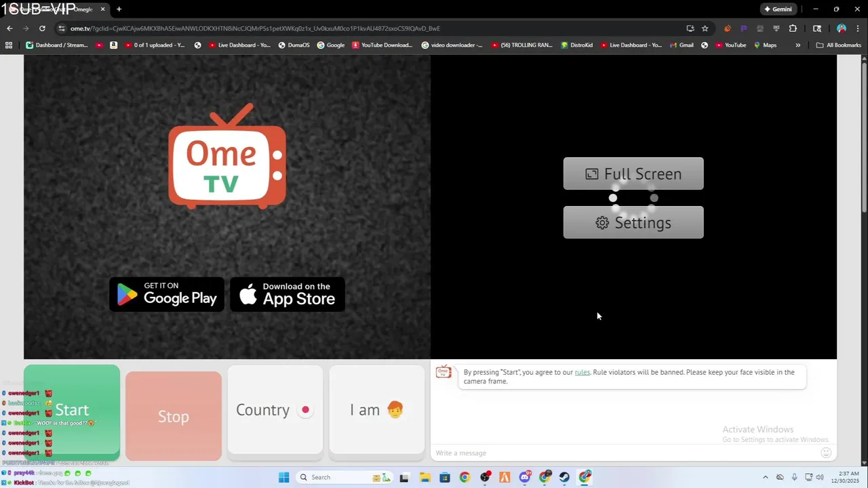This screenshot has width=868, height=488.
Task: Open a new tab with the plus button
Action: pos(119,9)
